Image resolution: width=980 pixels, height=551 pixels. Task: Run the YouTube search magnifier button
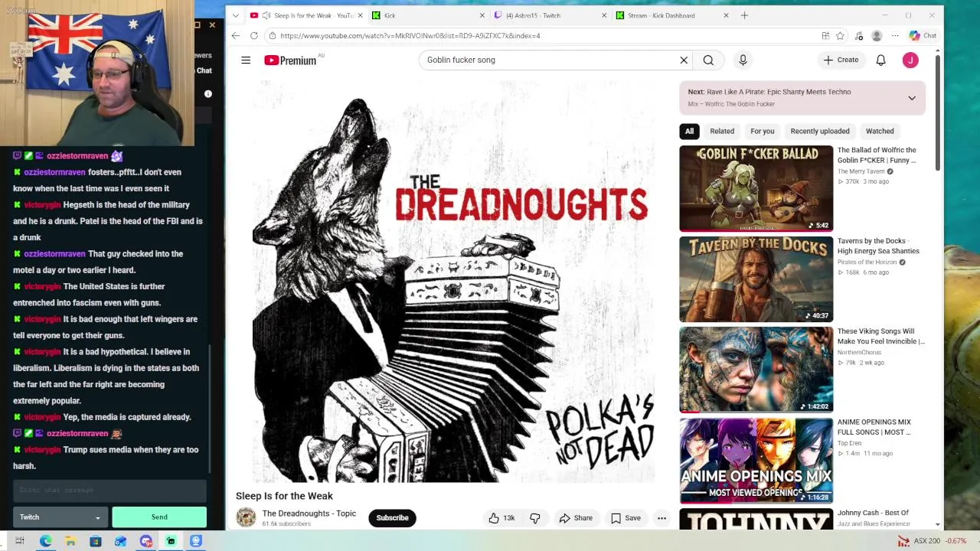pos(708,60)
